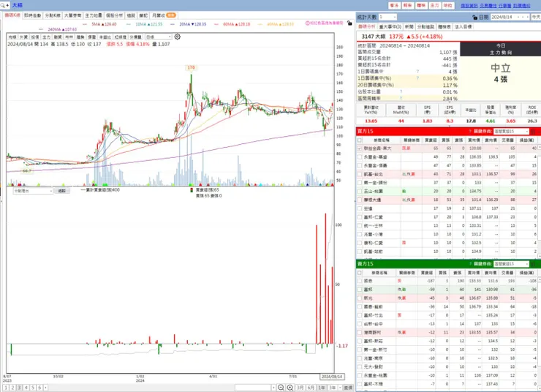Zoom in the chart with plus magnifier
This screenshot has height=392, width=541.
pos(290,388)
